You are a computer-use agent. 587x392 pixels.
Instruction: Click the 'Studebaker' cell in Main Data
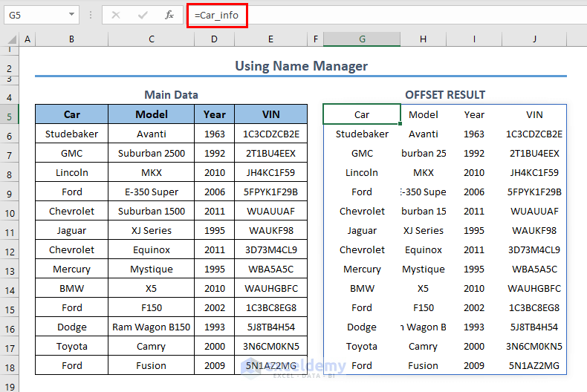pyautogui.click(x=71, y=134)
